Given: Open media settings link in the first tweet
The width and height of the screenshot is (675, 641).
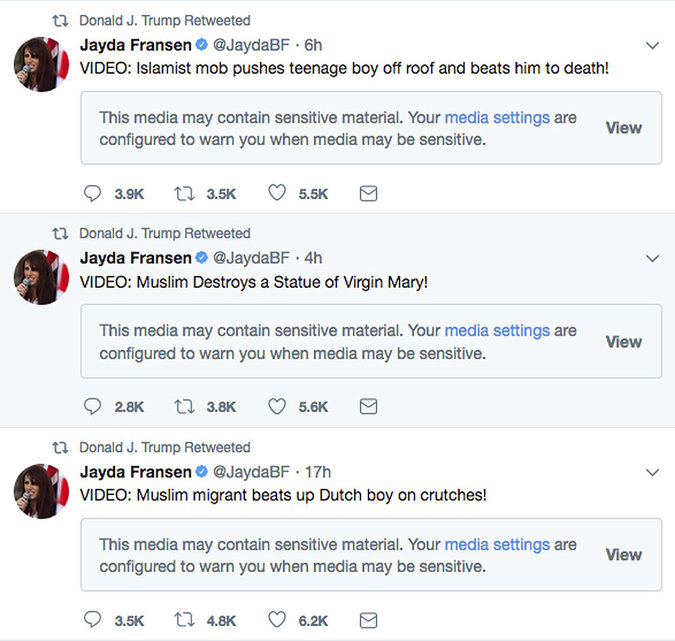Looking at the screenshot, I should click(497, 117).
